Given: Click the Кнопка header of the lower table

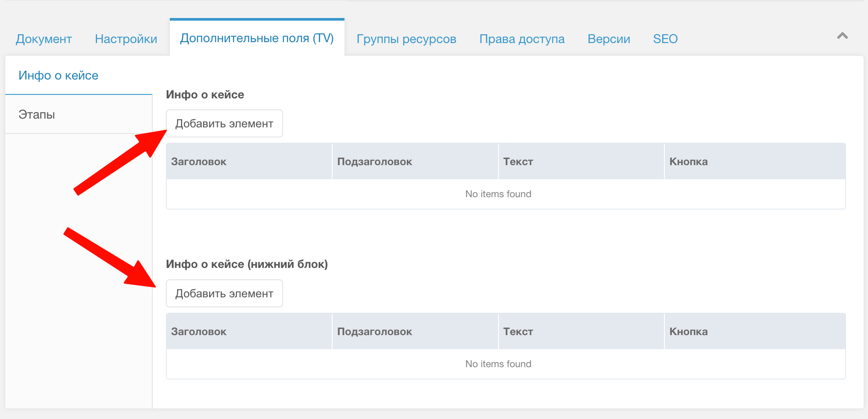Looking at the screenshot, I should (x=689, y=331).
